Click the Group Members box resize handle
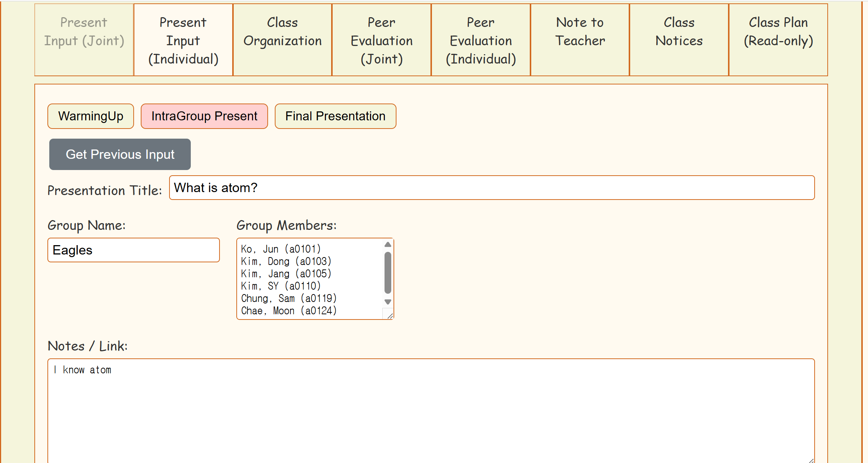The width and height of the screenshot is (868, 463). click(x=390, y=316)
